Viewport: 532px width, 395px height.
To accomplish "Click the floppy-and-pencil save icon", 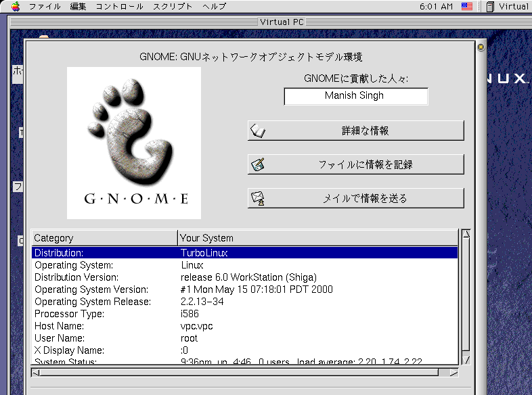I will 258,165.
